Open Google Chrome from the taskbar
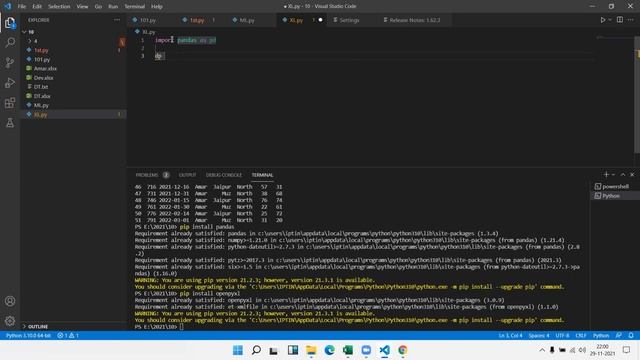 [403, 350]
